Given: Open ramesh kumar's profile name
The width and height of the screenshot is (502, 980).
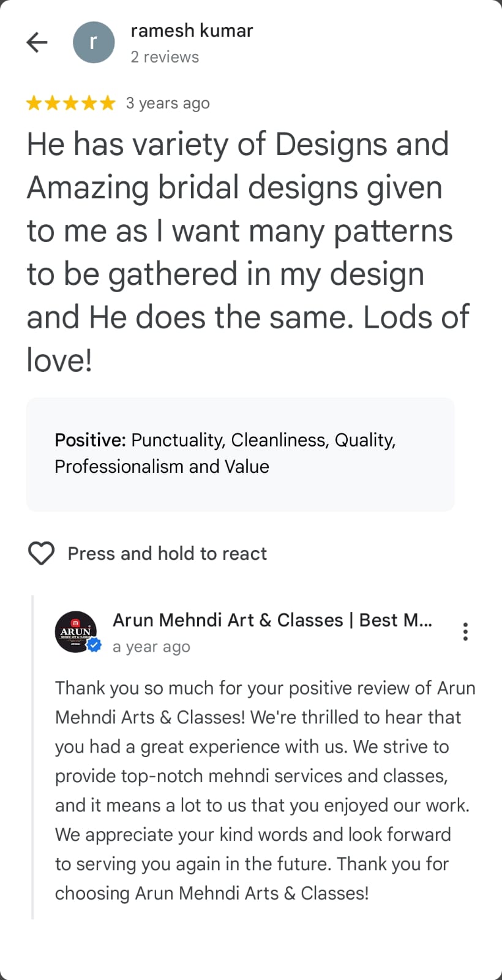Looking at the screenshot, I should [x=192, y=31].
